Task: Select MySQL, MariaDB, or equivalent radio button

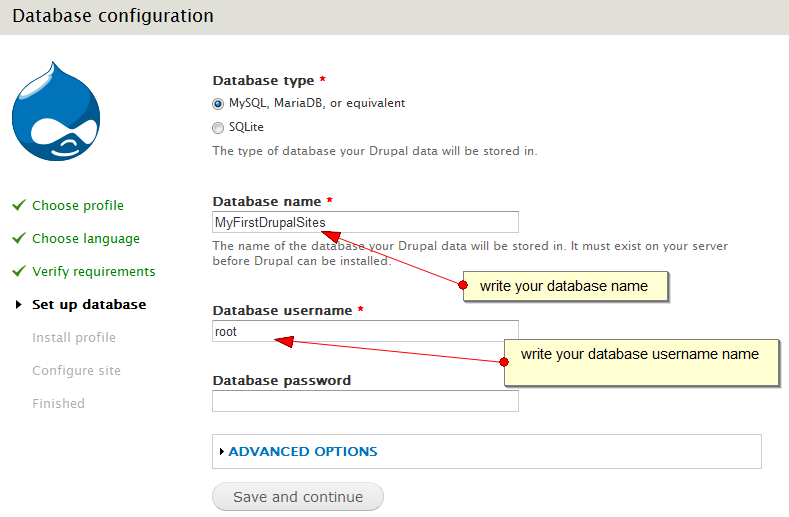Action: pyautogui.click(x=218, y=104)
